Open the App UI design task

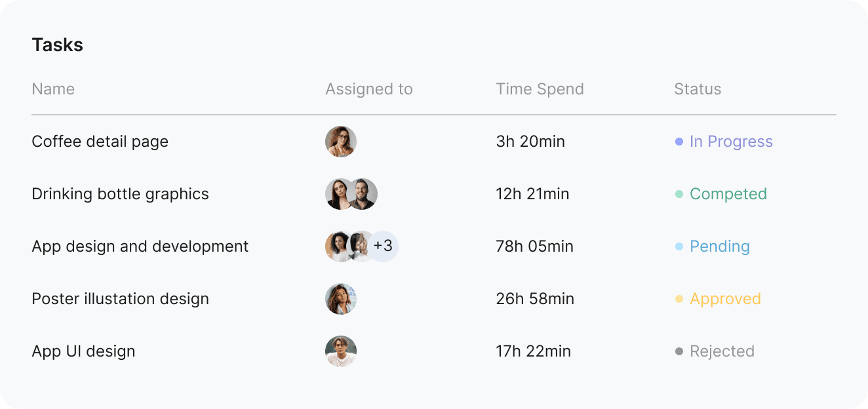click(83, 351)
